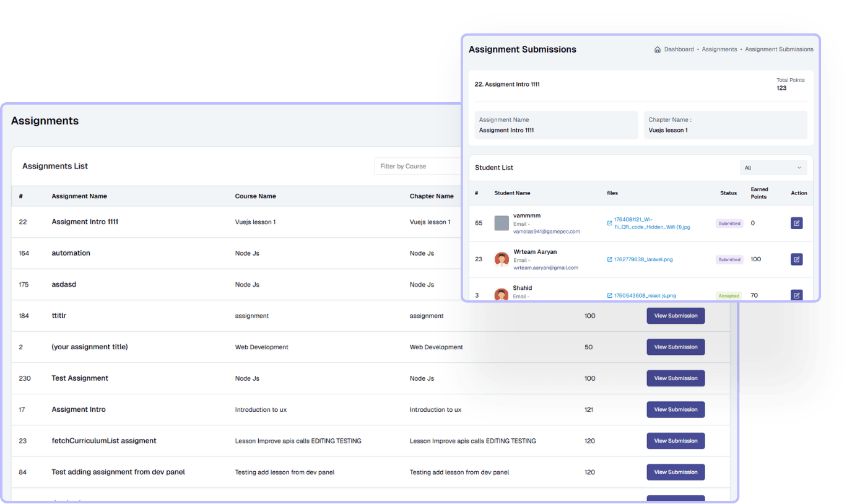Screen dimensions: 860x504
Task: Open the edit action for Wrteam Aaryan
Action: [x=796, y=259]
